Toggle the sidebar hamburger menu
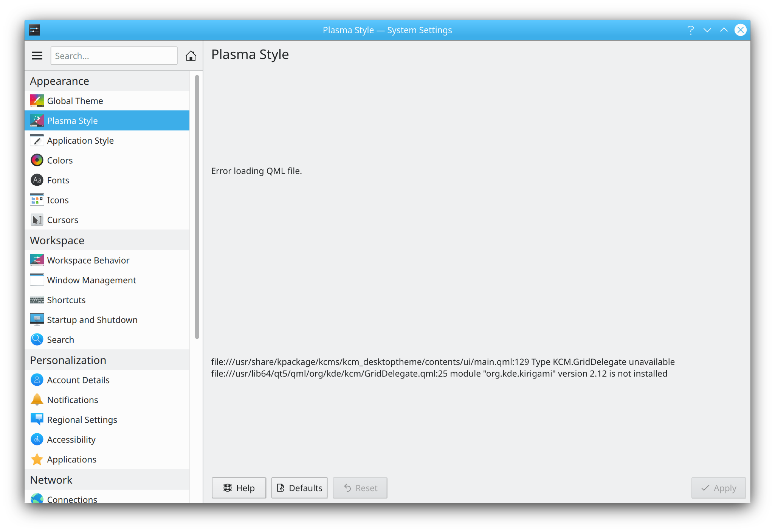Viewport: 775px width, 532px height. (x=37, y=55)
